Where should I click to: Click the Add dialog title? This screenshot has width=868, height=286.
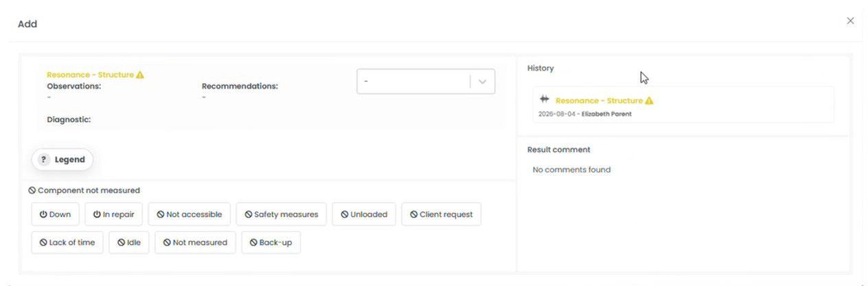coord(27,24)
